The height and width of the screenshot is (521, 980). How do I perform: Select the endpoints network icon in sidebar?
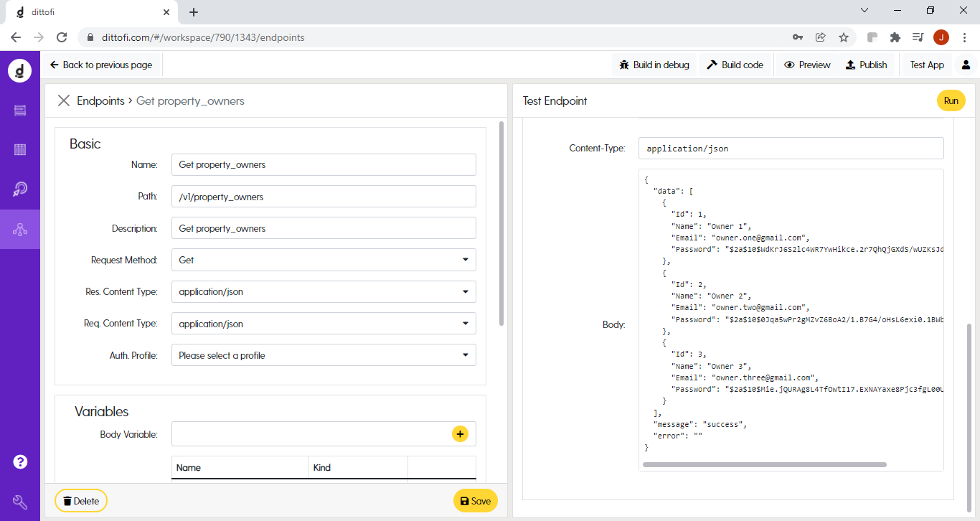tap(20, 230)
